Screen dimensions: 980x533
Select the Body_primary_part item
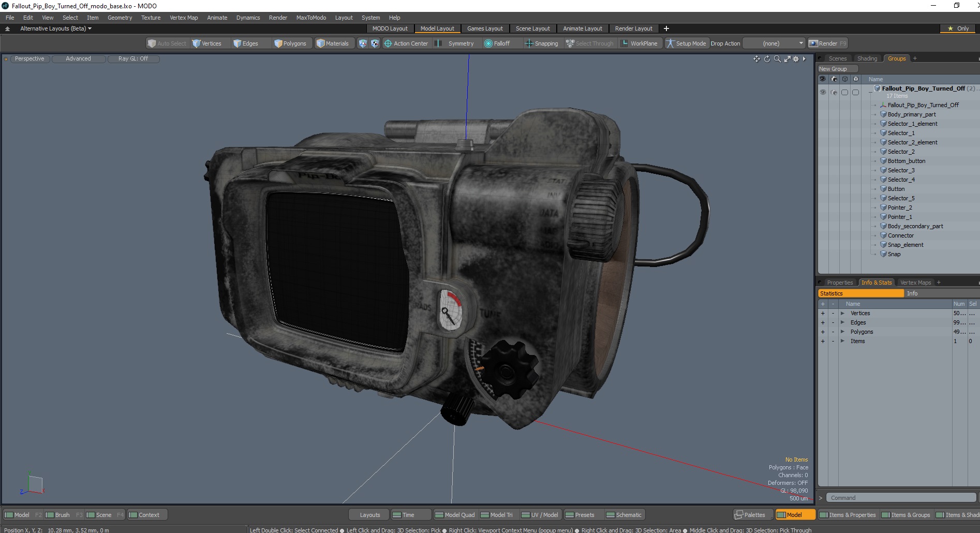911,114
